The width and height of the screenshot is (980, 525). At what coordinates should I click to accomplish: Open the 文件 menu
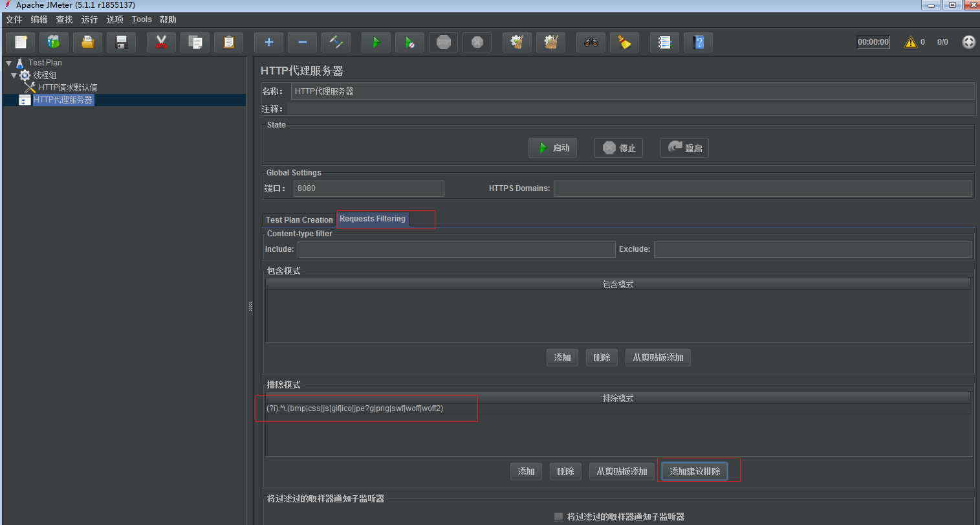tap(14, 19)
